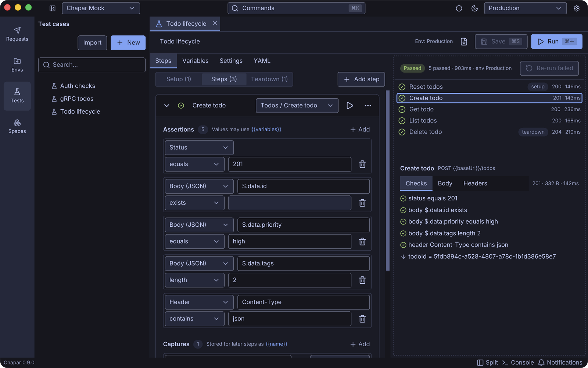The height and width of the screenshot is (368, 588).
Task: Switch to the YAML tab
Action: (x=262, y=61)
